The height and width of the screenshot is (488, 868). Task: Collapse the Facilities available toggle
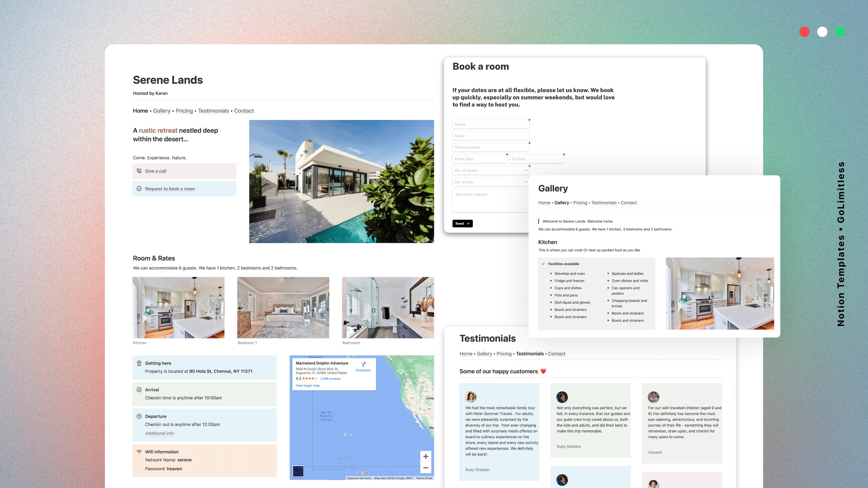(543, 264)
